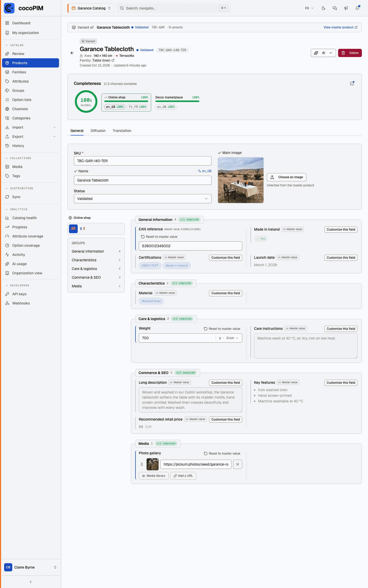Open announcements megaphone icon

point(346,8)
